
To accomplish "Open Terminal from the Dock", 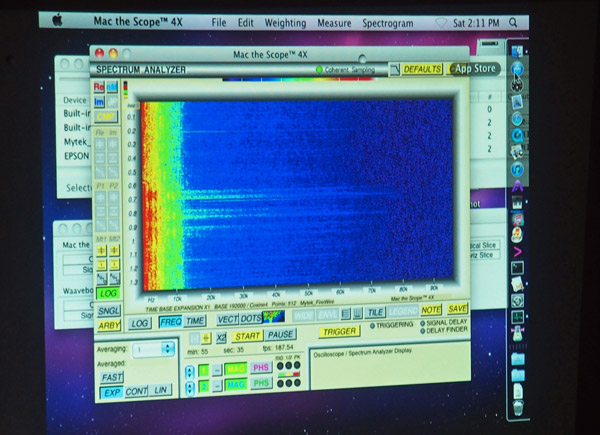I will pos(517,268).
